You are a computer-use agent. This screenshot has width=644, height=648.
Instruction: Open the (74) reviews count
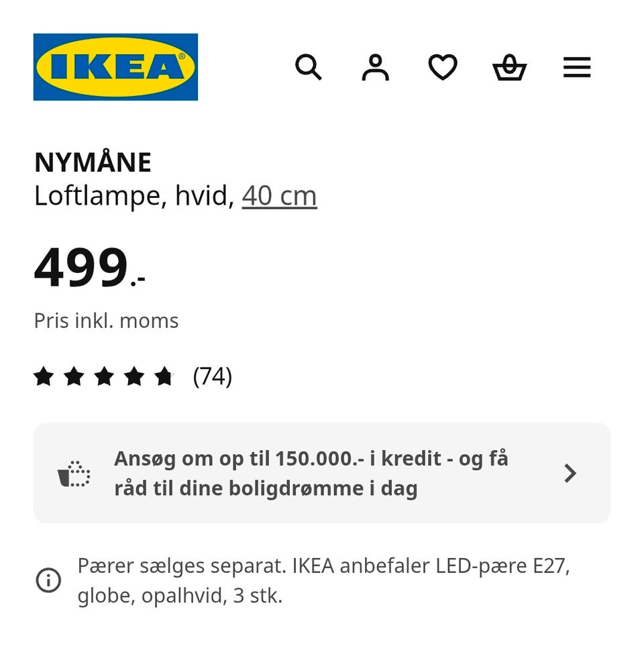(213, 376)
